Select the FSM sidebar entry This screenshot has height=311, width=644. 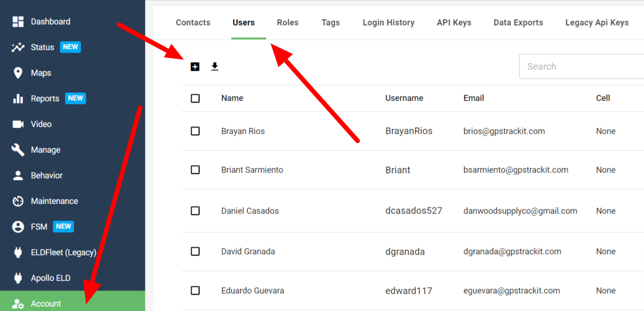38,227
